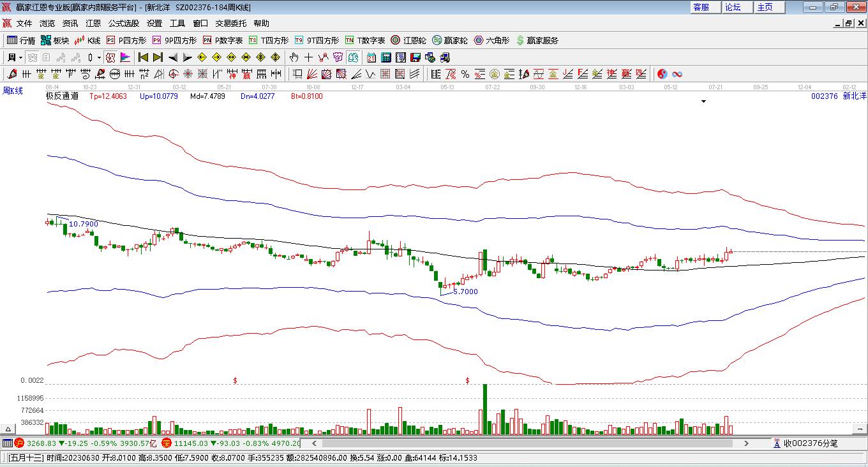Select the hand pan tool icon
The width and height of the screenshot is (868, 467).
pos(294,57)
